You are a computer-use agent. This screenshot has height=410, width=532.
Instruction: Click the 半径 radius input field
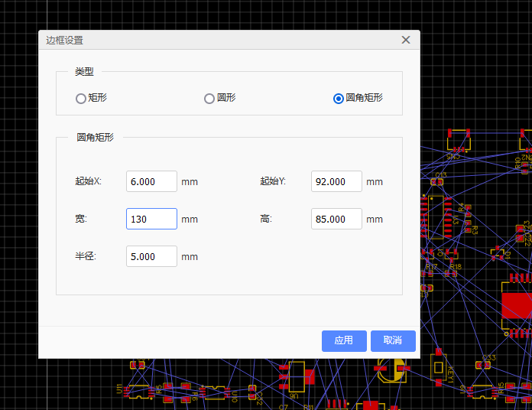[x=151, y=256]
